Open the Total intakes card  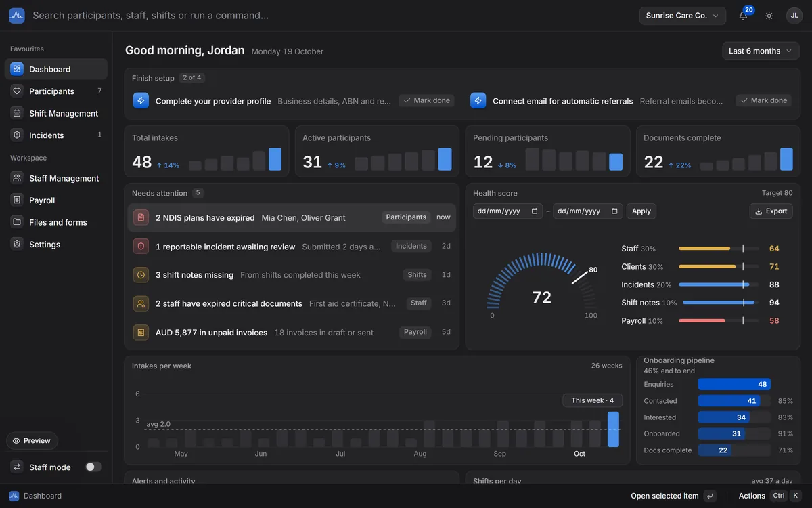coord(206,151)
